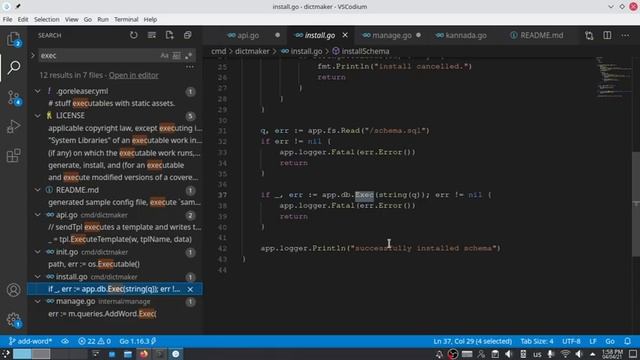Screen dimensions: 640x360
Task: Collapse .goreleaser.yml search results
Action: (38, 91)
